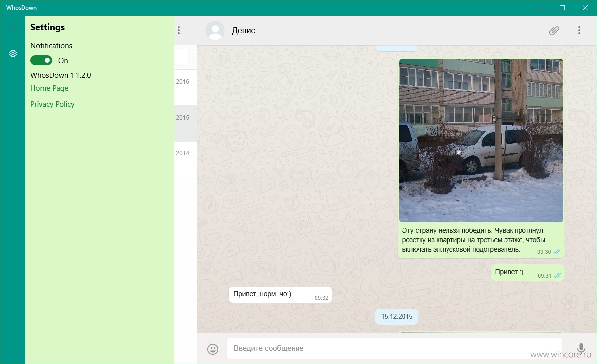Click the 15.12.2015 date label
Image resolution: width=597 pixels, height=364 pixels.
(x=397, y=316)
